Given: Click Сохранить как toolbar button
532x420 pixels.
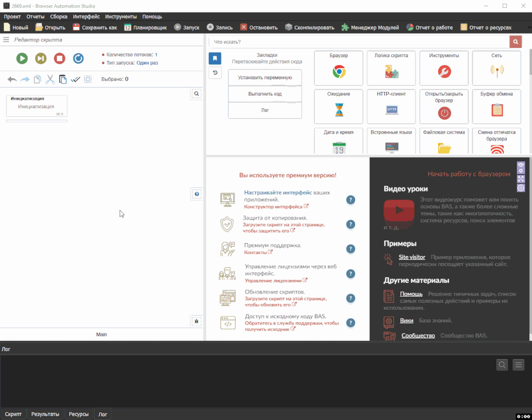Looking at the screenshot, I should click(x=95, y=27).
